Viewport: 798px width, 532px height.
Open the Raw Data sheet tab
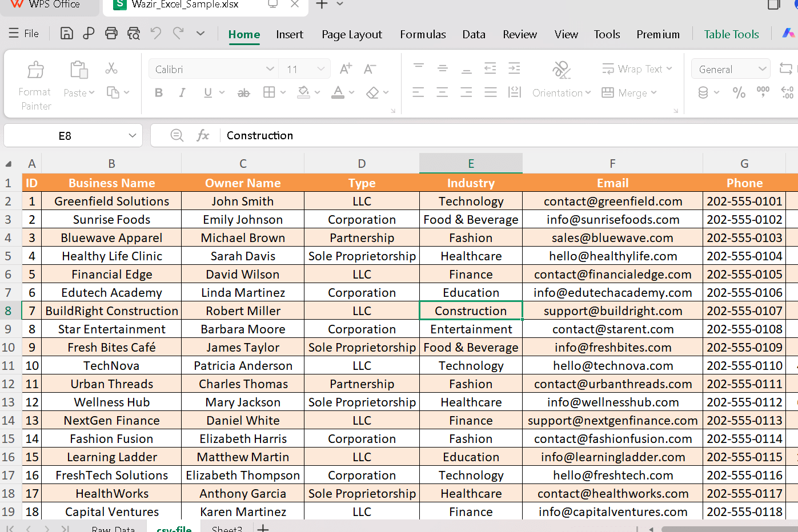[113, 529]
